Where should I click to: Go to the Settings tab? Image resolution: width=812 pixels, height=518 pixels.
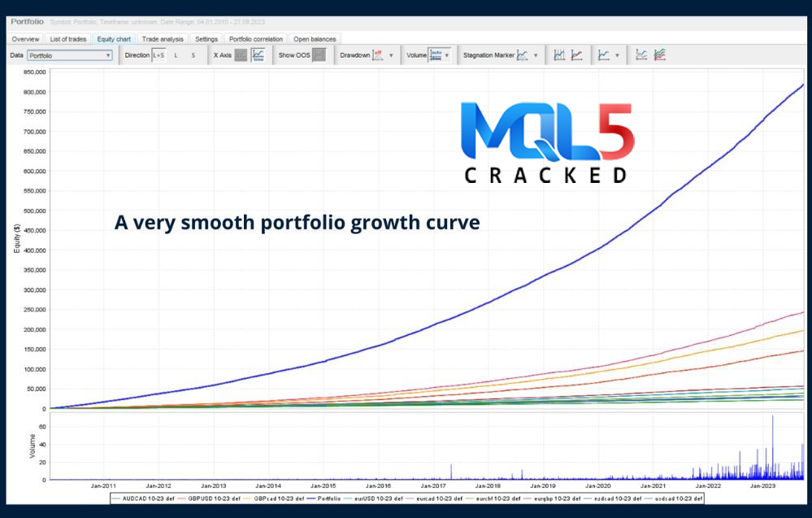(206, 39)
